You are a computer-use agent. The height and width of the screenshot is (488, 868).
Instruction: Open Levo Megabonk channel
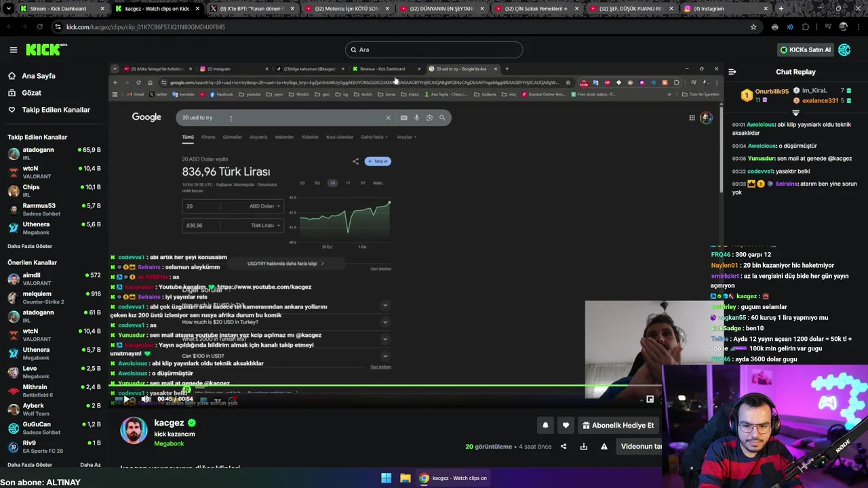click(x=54, y=373)
